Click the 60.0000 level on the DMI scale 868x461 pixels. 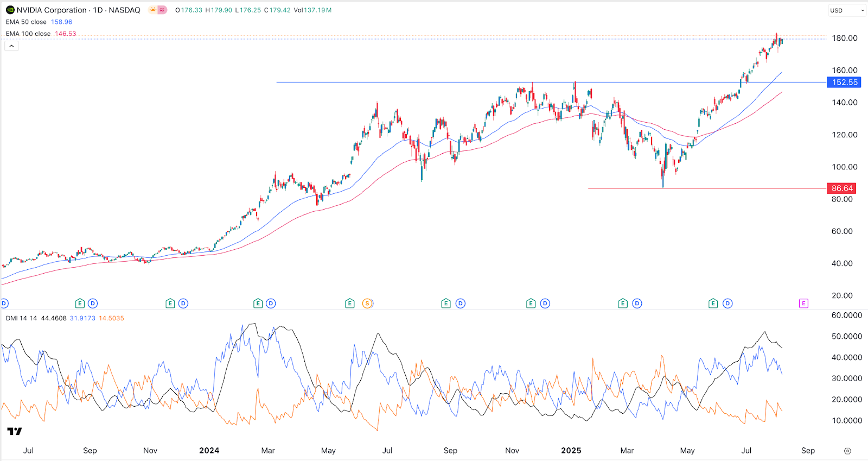[847, 315]
